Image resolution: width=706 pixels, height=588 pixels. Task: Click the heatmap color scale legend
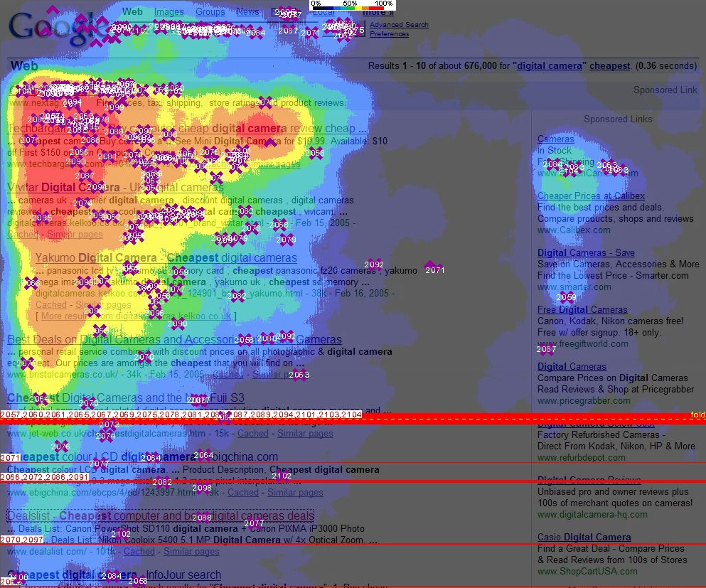(x=353, y=6)
